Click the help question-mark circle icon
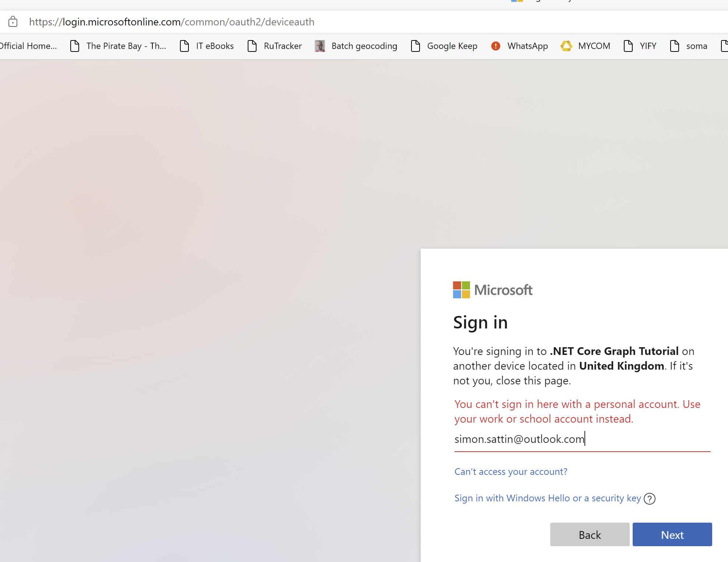The height and width of the screenshot is (562, 728). (650, 499)
